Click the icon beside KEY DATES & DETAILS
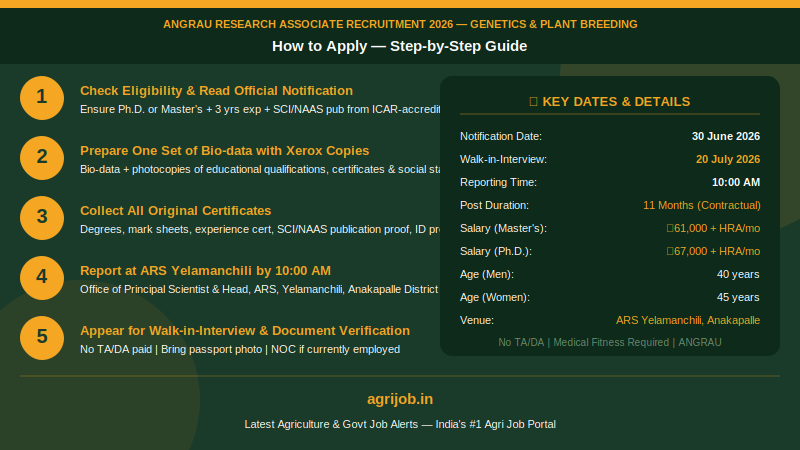The width and height of the screenshot is (800, 450). point(534,102)
